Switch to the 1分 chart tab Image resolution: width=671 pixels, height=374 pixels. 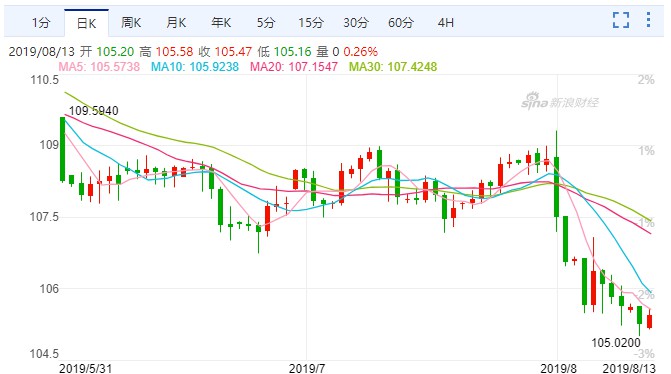[41, 23]
